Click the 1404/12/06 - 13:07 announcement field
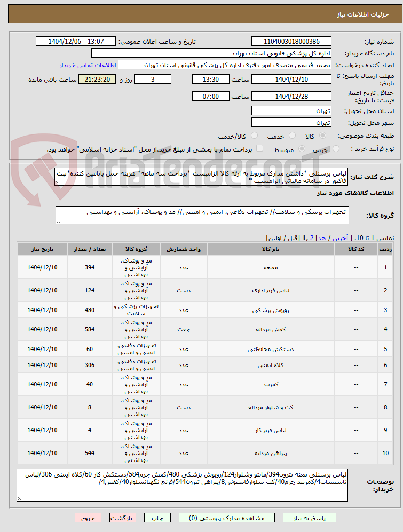 [x=76, y=42]
